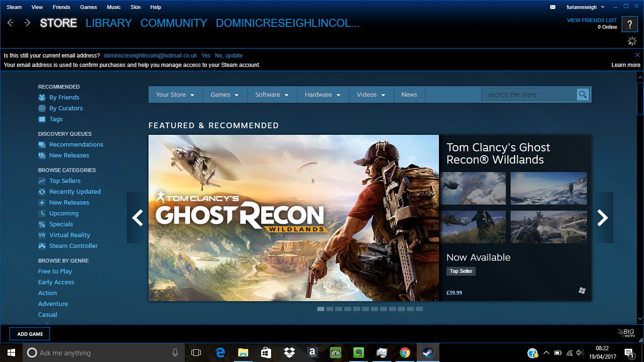Open Recently Updated in Browse Categories
This screenshot has width=644, height=362.
tap(74, 191)
